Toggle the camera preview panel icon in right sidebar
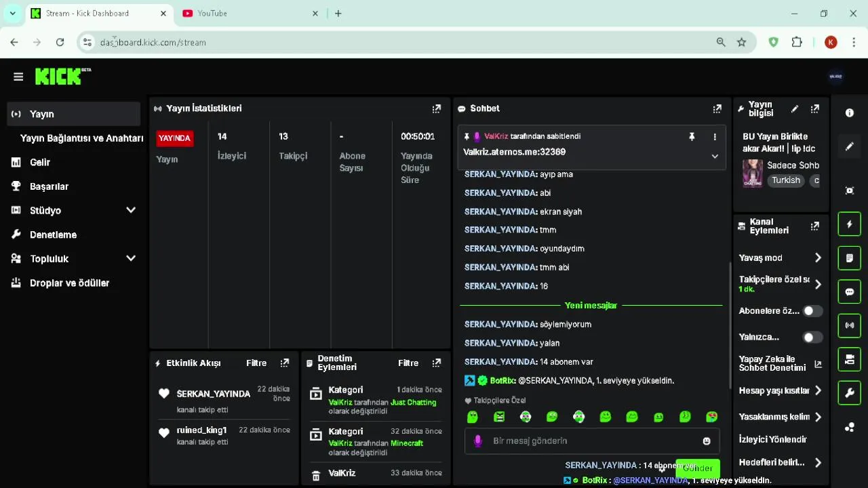Image resolution: width=868 pixels, height=488 pixels. 850,359
